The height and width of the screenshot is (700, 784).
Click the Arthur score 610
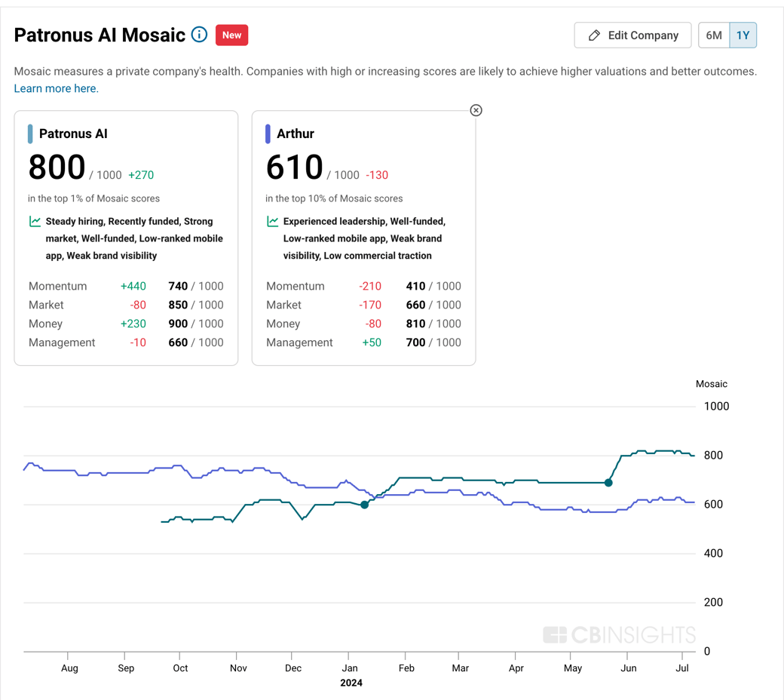click(x=294, y=167)
